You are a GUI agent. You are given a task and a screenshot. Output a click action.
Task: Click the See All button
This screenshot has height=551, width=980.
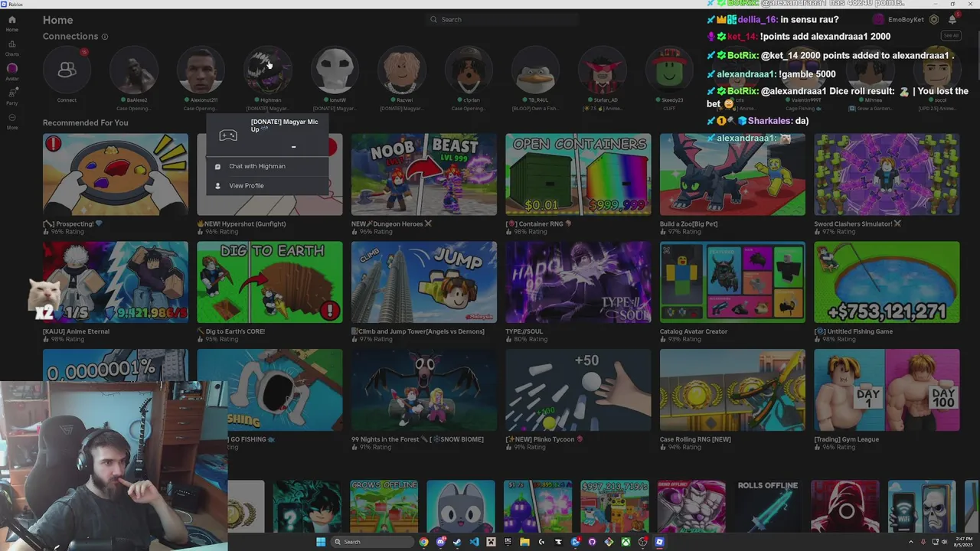(951, 35)
